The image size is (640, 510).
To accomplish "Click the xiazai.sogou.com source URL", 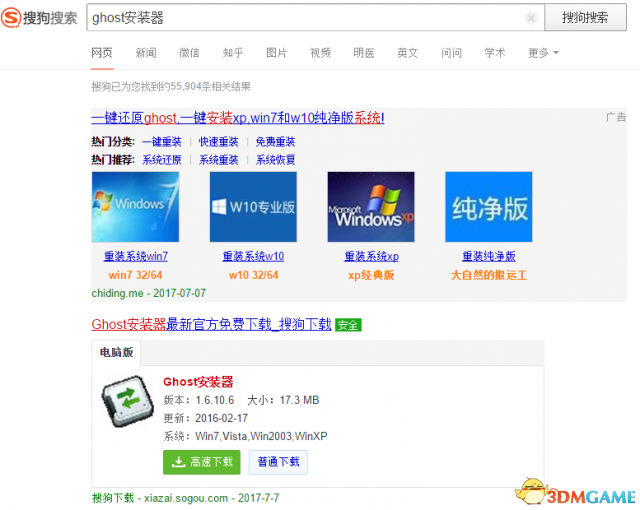I will pos(186,498).
